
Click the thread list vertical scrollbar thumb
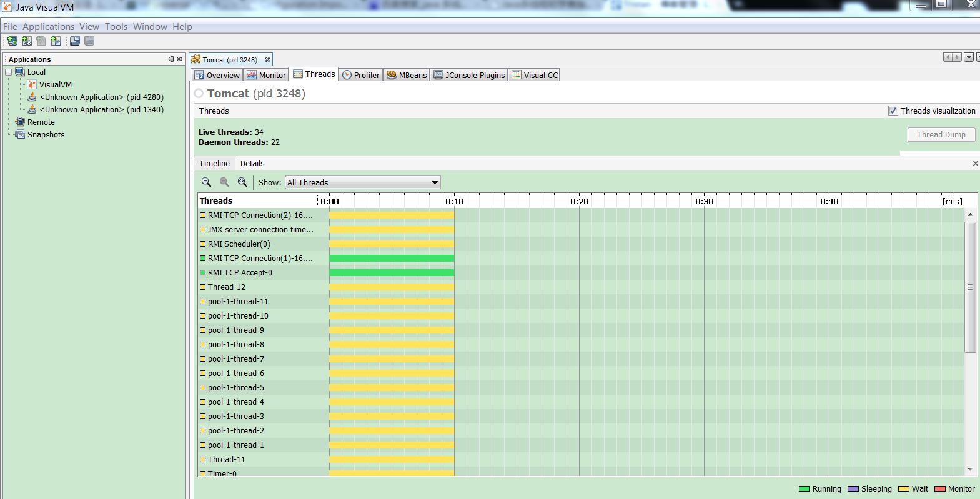click(x=970, y=287)
